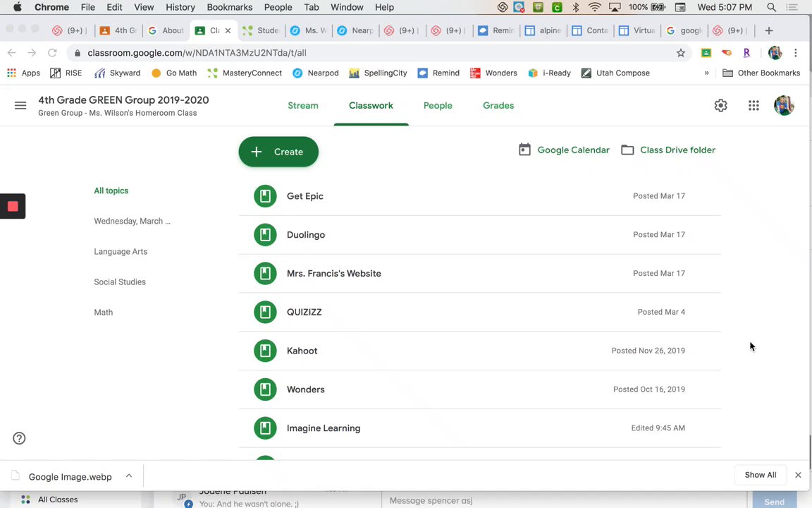Click the Bluetooth icon in menu bar
This screenshot has height=508, width=812.
click(575, 7)
